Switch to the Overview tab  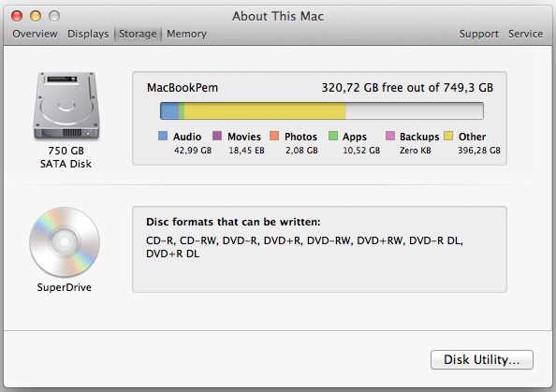pyautogui.click(x=35, y=34)
